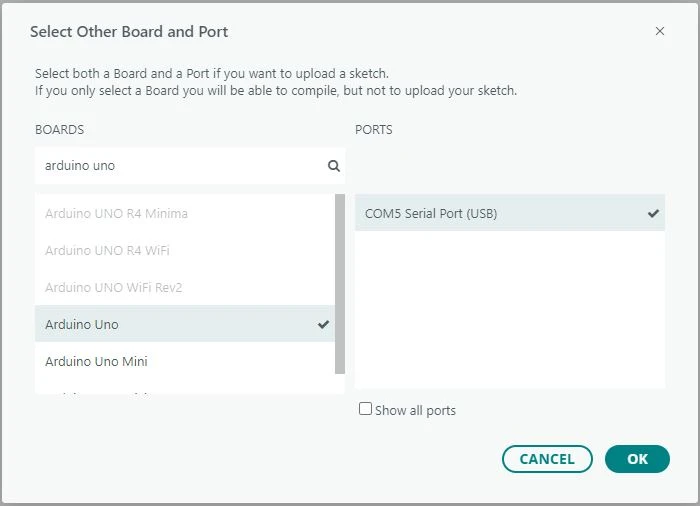Click the 'Show all ports' label text
The width and height of the screenshot is (700, 506).
[x=415, y=411]
